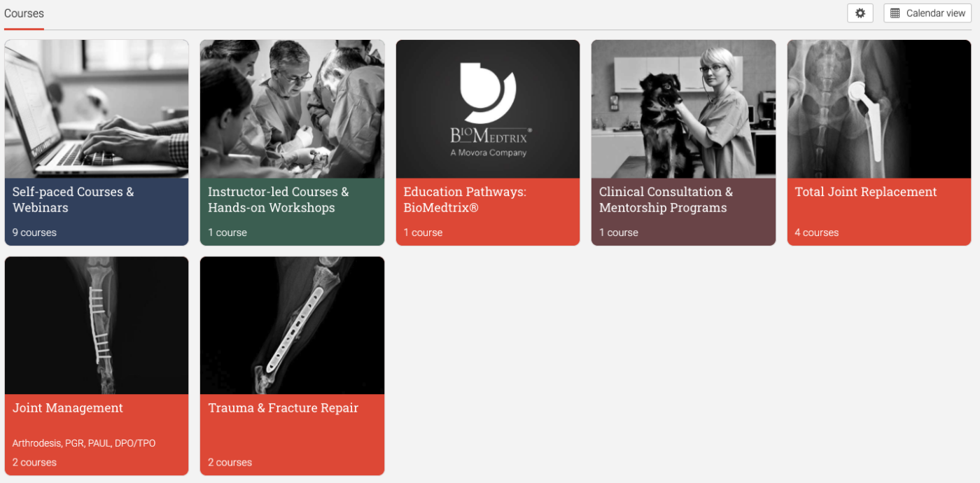980x483 pixels.
Task: Open the Joint Management category
Action: [x=68, y=408]
